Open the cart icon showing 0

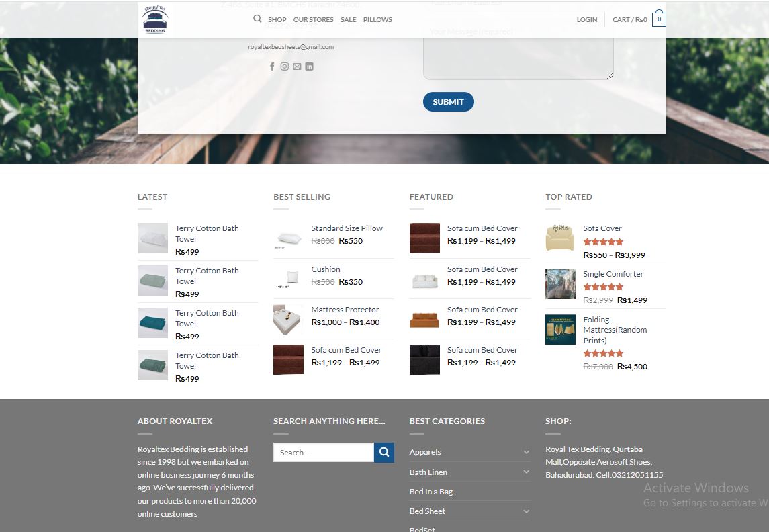659,19
